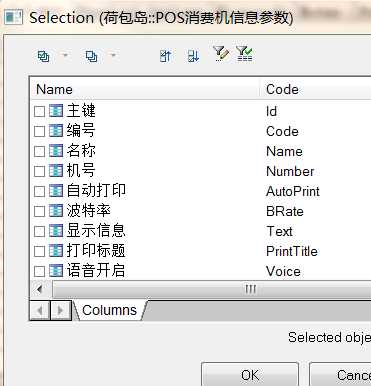Click the Number code cell

290,171
